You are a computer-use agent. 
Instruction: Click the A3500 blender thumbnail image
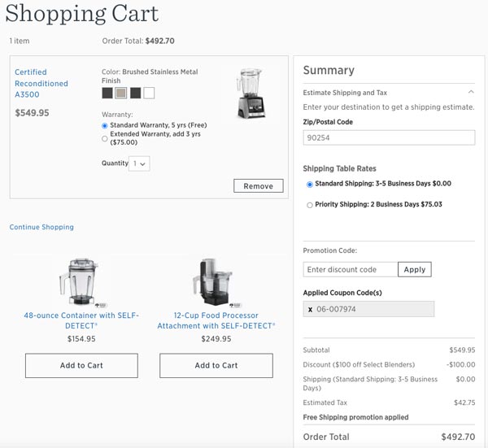pyautogui.click(x=251, y=93)
